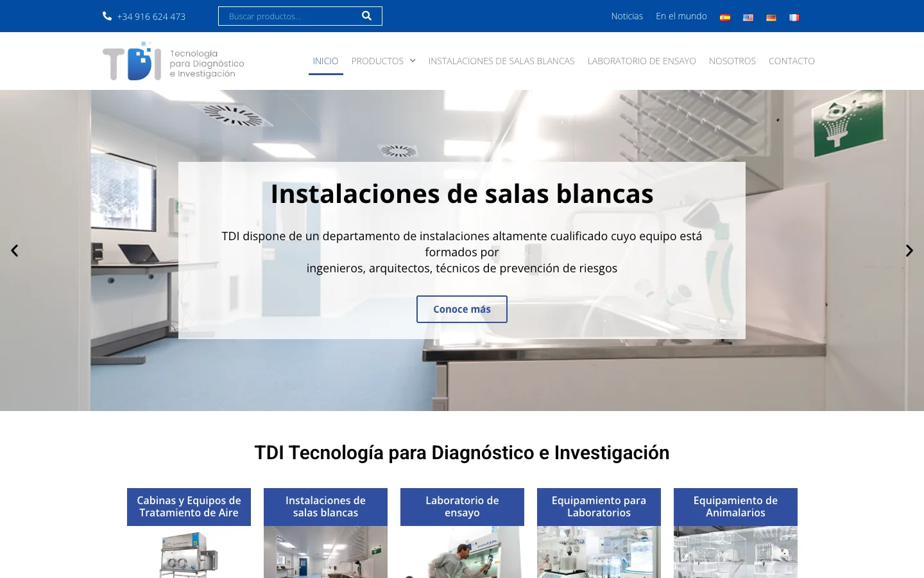Click the lab technician thumbnail image
This screenshot has height=578, width=924.
pyautogui.click(x=462, y=552)
